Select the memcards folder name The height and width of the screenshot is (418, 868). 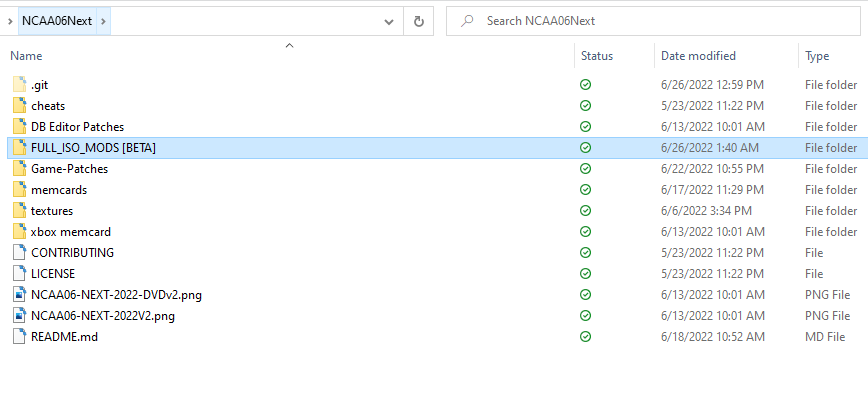[x=59, y=190]
